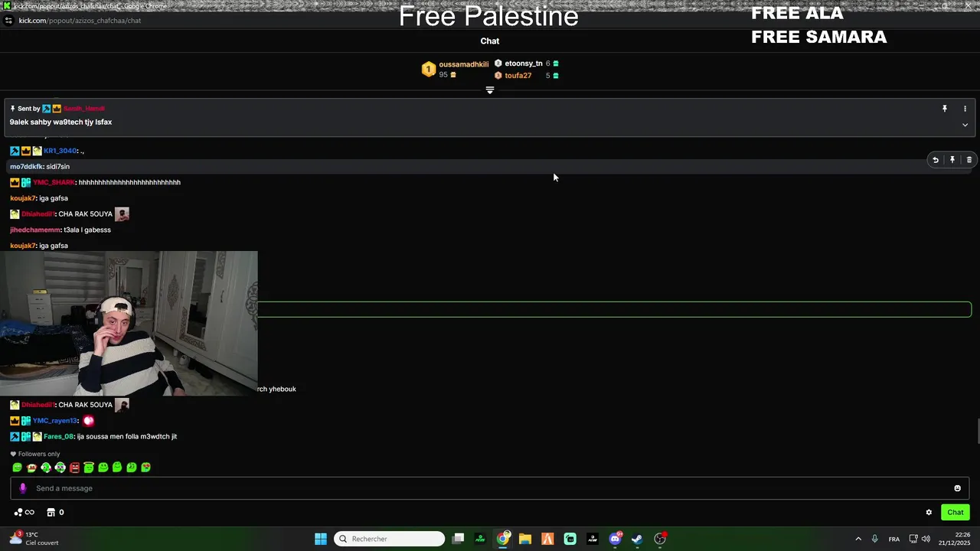Screen dimensions: 980x551
Task: Click the gold rank 1 badge
Action: pos(429,70)
